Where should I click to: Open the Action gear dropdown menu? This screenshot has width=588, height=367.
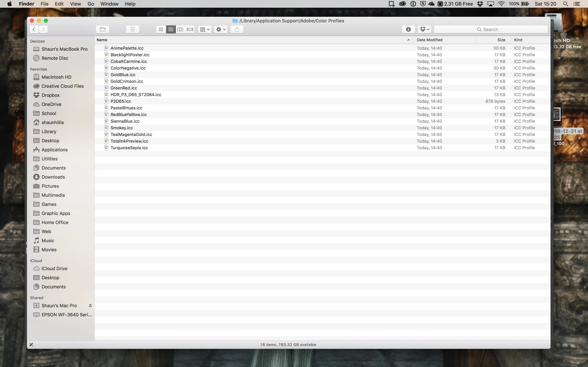click(x=221, y=29)
